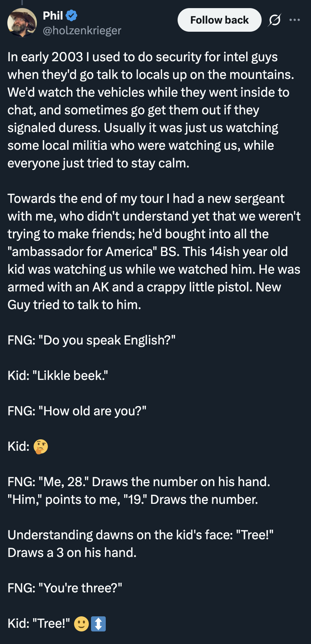Click the line "You're three?"
This screenshot has width=311, height=644.
65,588
